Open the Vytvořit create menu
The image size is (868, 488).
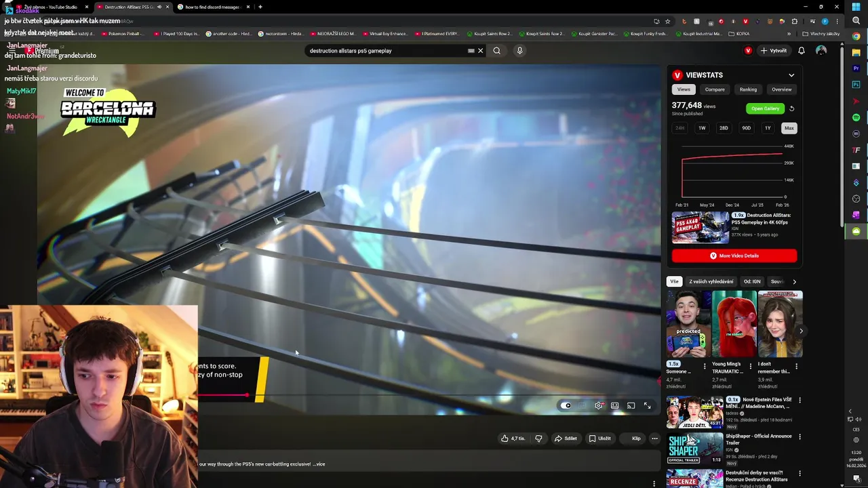(774, 51)
